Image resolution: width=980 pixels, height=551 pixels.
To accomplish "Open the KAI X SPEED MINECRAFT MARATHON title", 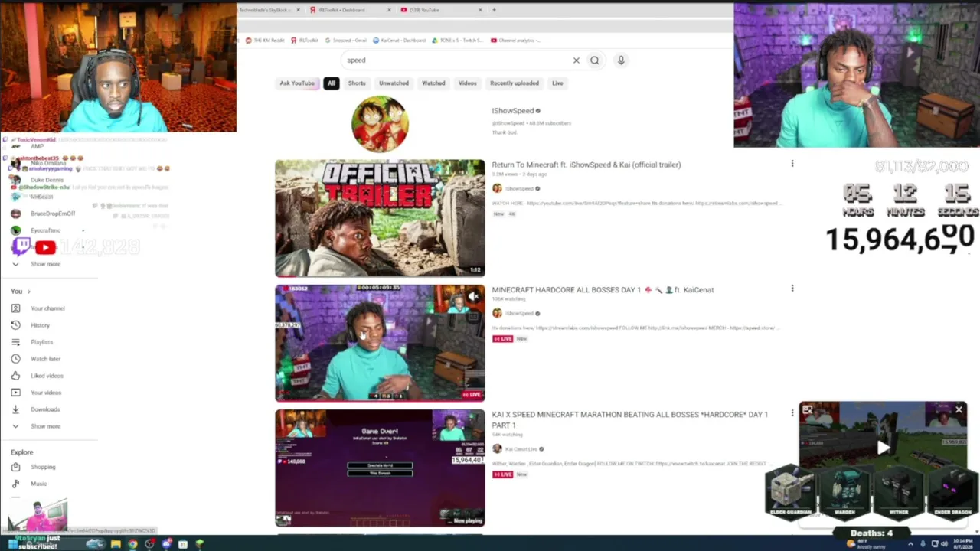I will click(630, 419).
